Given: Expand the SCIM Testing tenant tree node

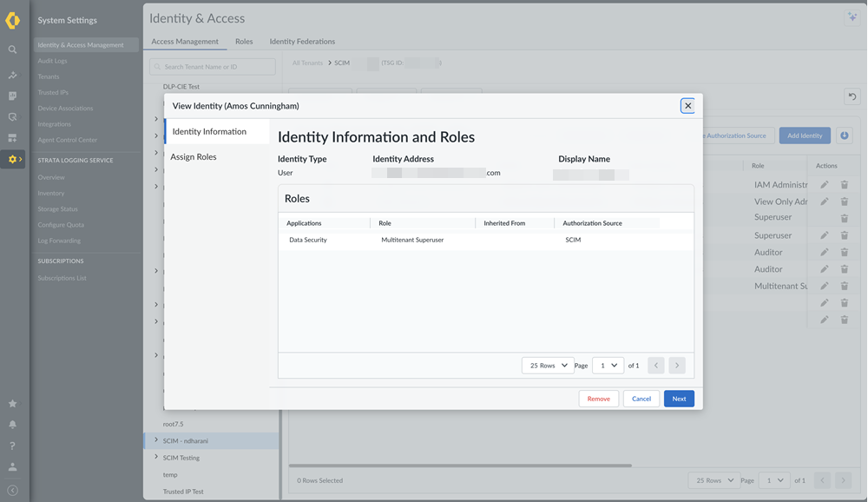Looking at the screenshot, I should [x=156, y=457].
